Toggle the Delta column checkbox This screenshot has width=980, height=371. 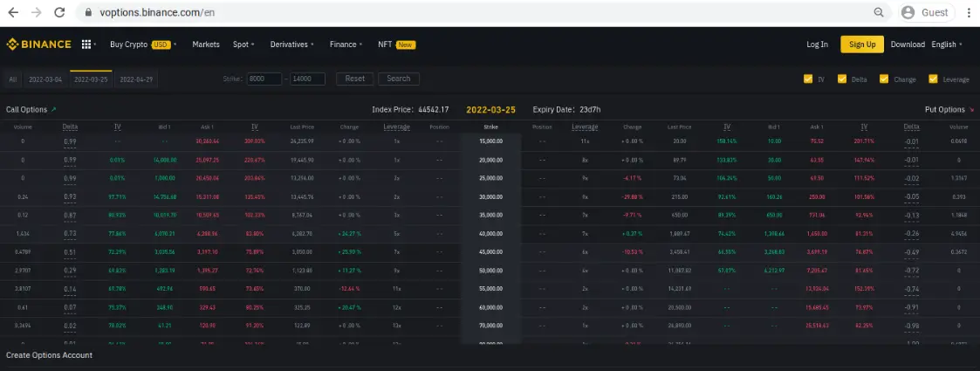pyautogui.click(x=842, y=79)
